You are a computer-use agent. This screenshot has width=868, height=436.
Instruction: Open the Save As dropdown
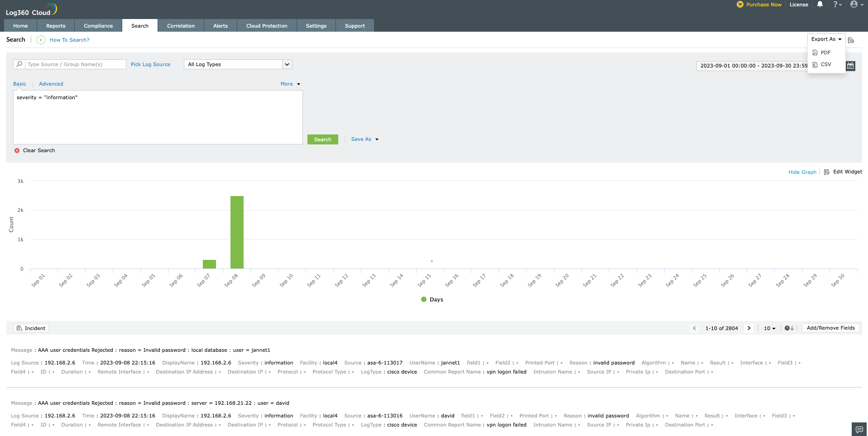(364, 139)
